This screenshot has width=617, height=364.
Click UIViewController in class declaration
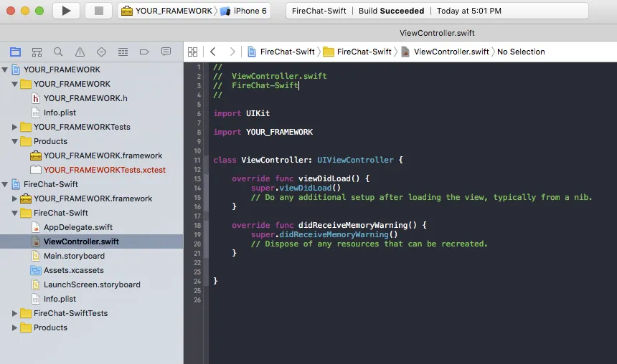coord(355,160)
